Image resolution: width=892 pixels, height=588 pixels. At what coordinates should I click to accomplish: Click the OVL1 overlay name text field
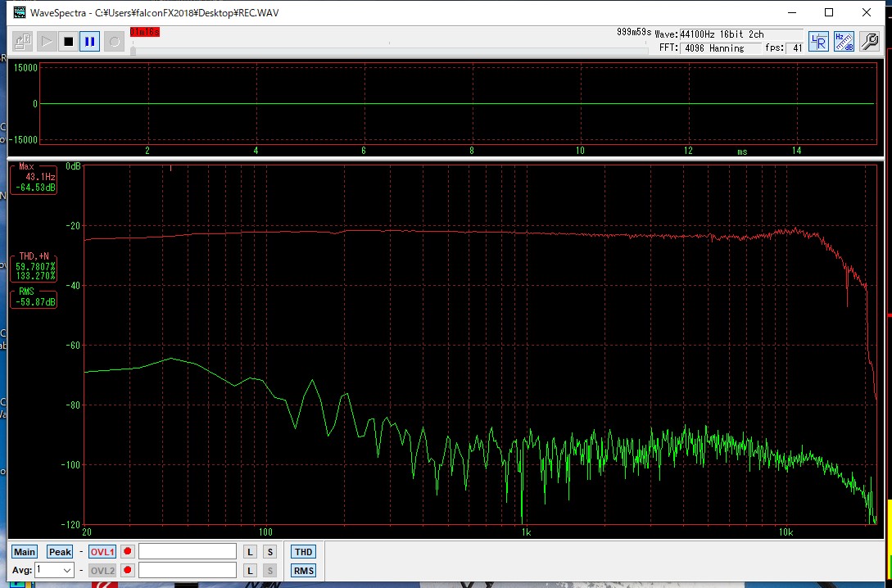pyautogui.click(x=187, y=552)
